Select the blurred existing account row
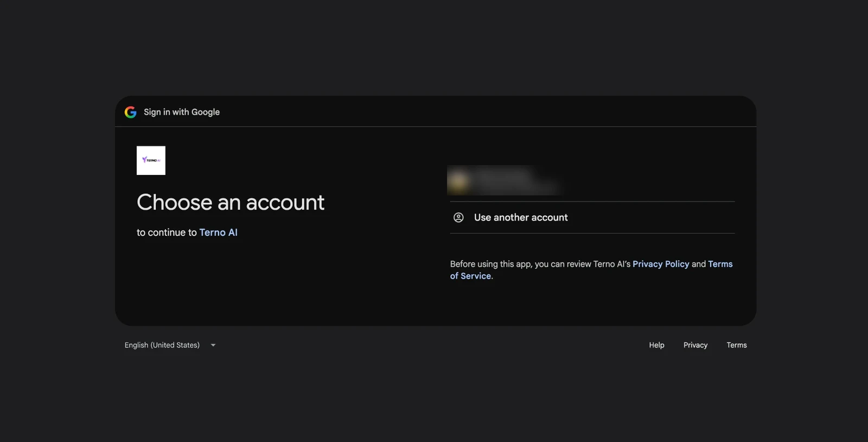The width and height of the screenshot is (868, 442). (x=592, y=180)
